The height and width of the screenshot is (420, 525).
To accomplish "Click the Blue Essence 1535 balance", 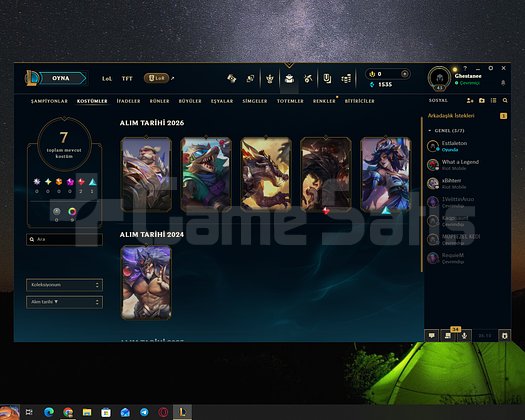I will pos(381,84).
